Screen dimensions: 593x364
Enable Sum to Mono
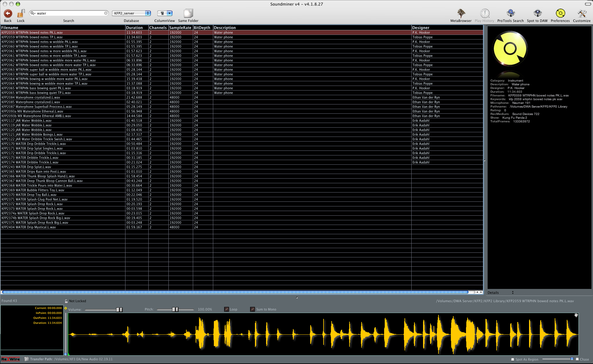(x=252, y=309)
